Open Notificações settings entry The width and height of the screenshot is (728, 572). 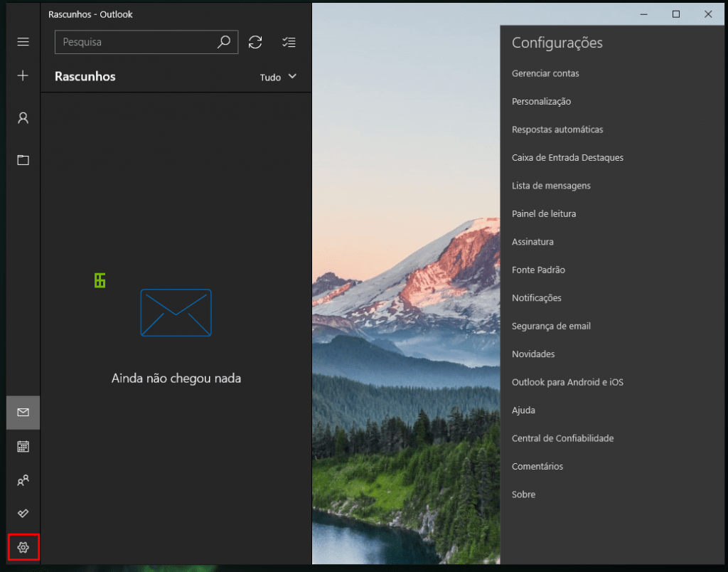tap(537, 298)
